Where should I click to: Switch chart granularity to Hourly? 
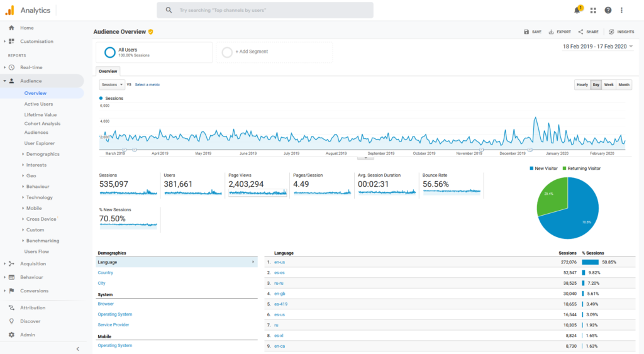tap(582, 85)
